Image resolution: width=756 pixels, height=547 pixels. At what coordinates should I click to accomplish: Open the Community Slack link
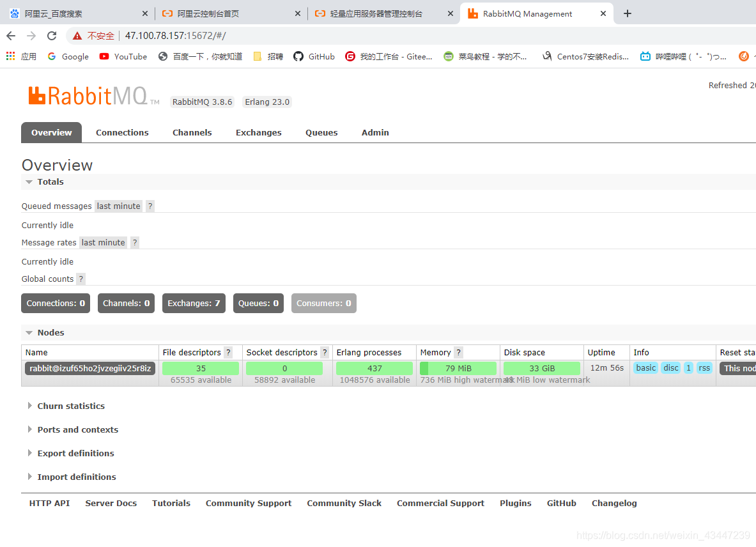[344, 503]
